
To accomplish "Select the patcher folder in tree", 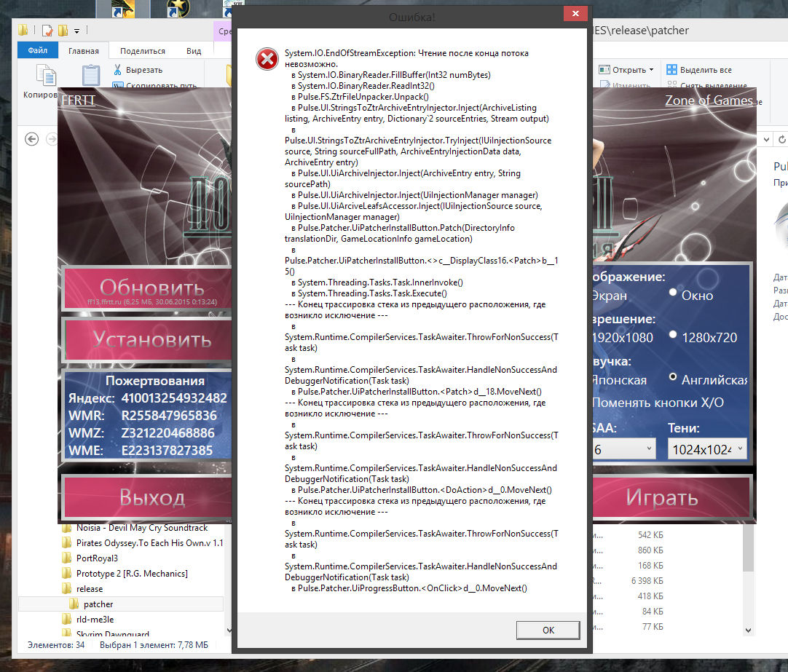I will click(x=98, y=604).
